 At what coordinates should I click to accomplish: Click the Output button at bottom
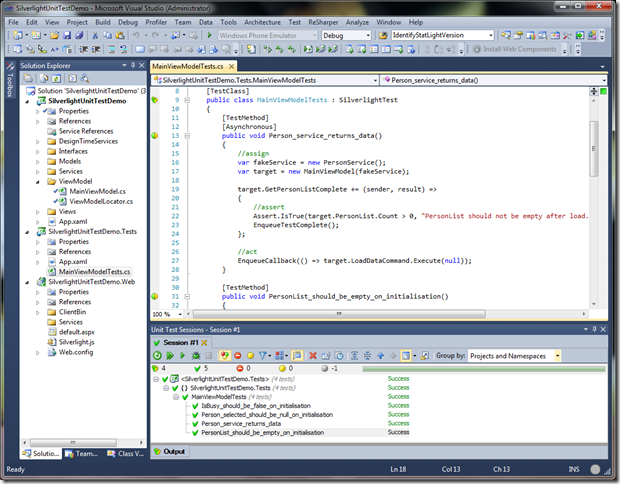(x=173, y=452)
